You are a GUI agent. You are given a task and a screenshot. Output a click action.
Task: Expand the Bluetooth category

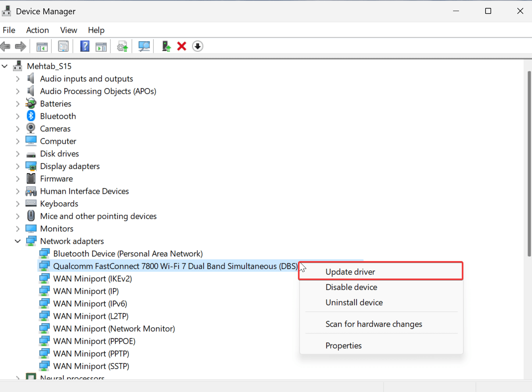click(x=17, y=116)
